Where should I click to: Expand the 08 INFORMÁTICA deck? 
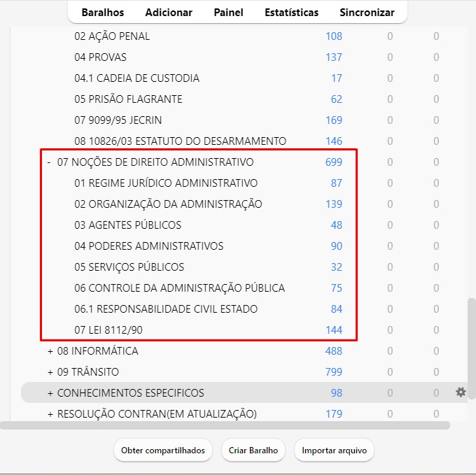[x=50, y=351]
